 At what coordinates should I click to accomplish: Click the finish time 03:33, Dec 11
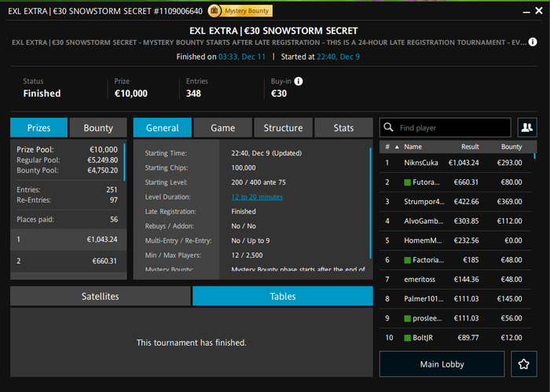point(242,57)
